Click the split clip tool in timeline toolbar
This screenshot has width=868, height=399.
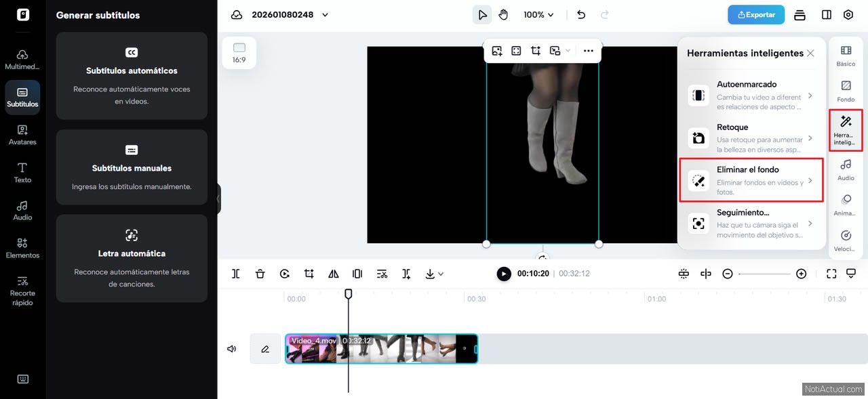235,274
